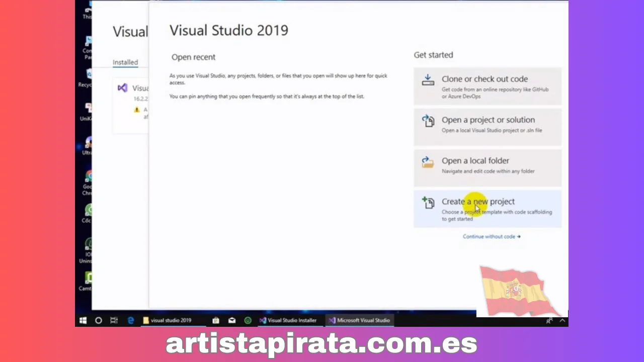
Task: Open Cortana search circle on taskbar
Action: coord(99,320)
